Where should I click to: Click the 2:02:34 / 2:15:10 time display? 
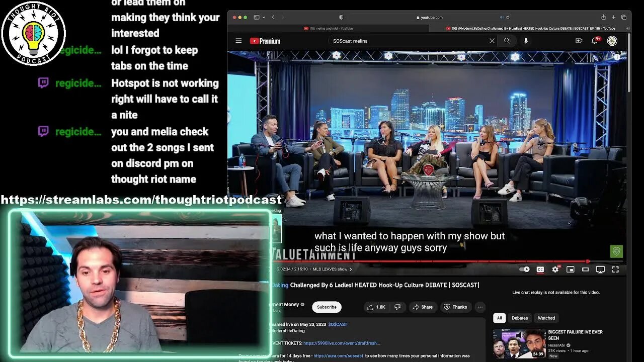292,269
